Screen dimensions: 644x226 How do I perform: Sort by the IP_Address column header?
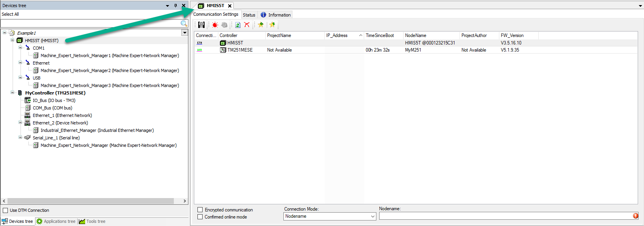pos(344,35)
